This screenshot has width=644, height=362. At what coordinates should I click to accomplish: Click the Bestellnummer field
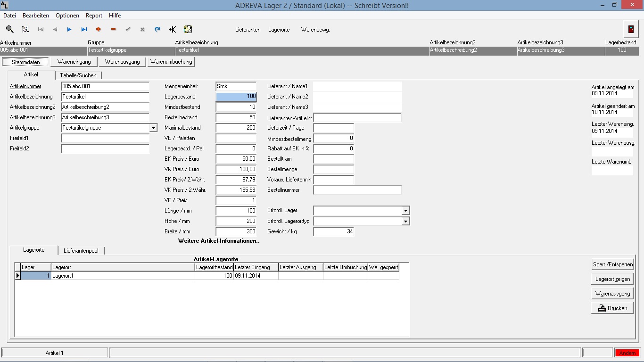357,190
